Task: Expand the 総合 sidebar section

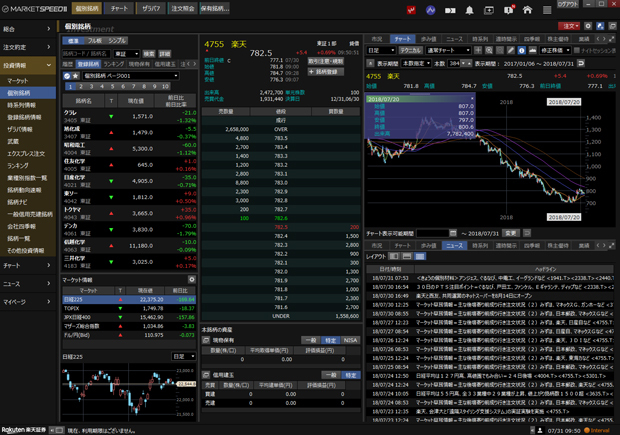Action: 28,29
